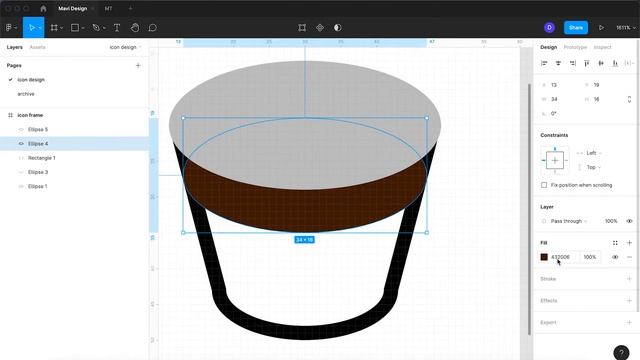Toggle constrain proportions link icon
This screenshot has height=360, width=640.
coord(629,99)
